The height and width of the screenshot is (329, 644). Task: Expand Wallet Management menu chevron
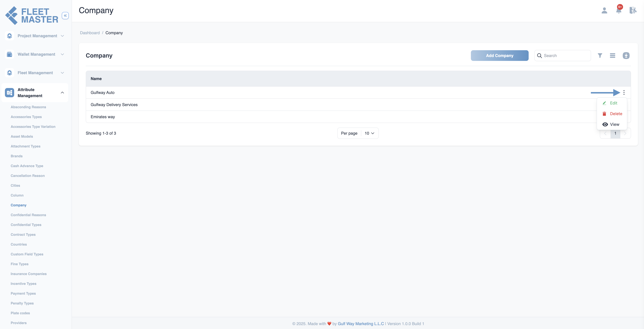pos(63,54)
